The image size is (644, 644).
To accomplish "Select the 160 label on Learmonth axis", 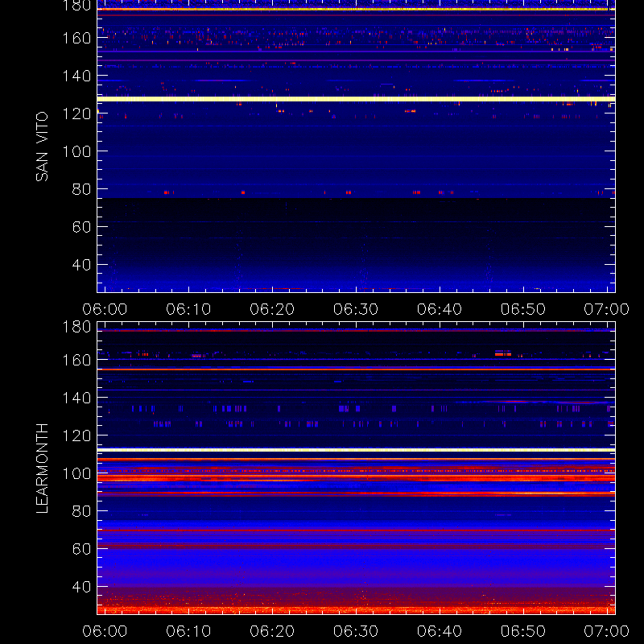I will [76, 360].
